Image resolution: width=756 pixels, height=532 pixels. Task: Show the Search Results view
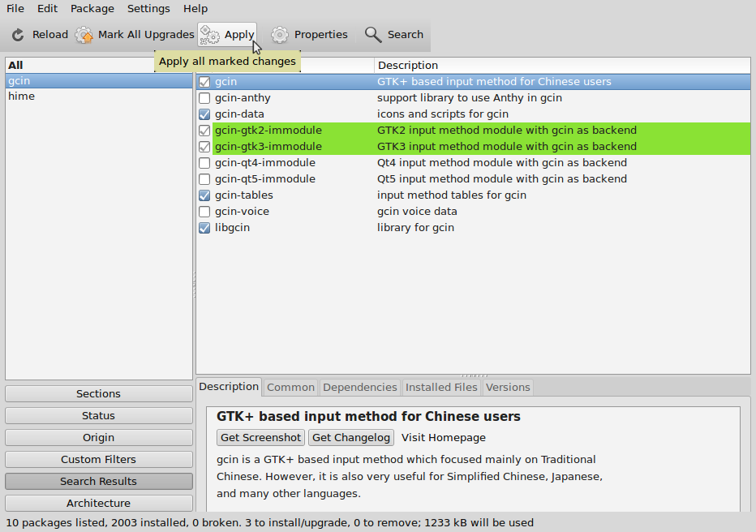[99, 482]
